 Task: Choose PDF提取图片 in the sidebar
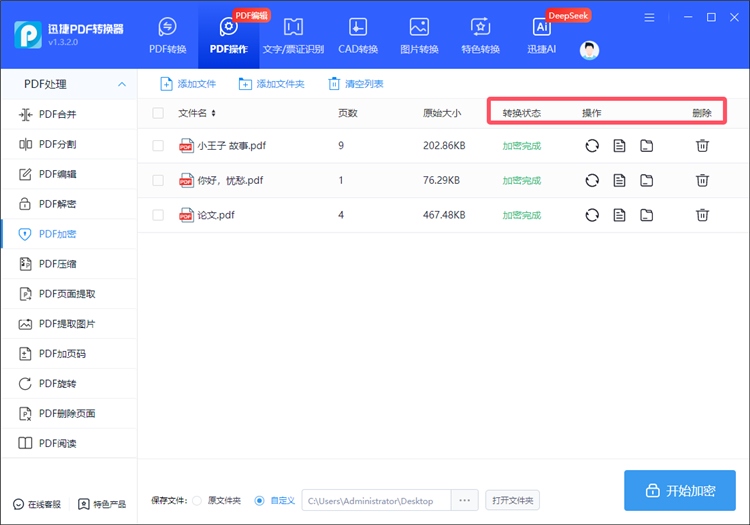pos(69,324)
